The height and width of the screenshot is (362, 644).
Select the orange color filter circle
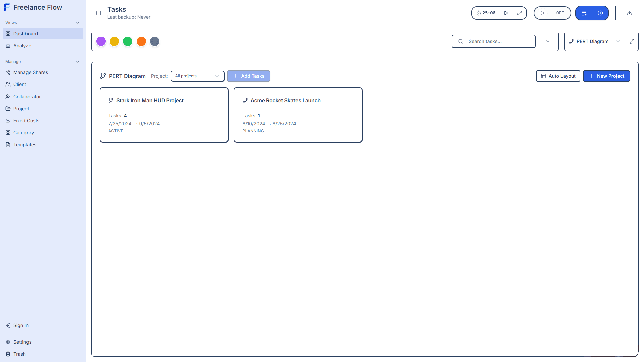pyautogui.click(x=141, y=41)
